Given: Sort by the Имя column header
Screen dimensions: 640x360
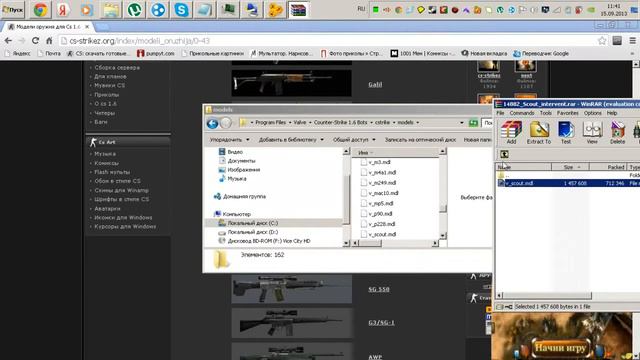Looking at the screenshot, I should coord(396,152).
